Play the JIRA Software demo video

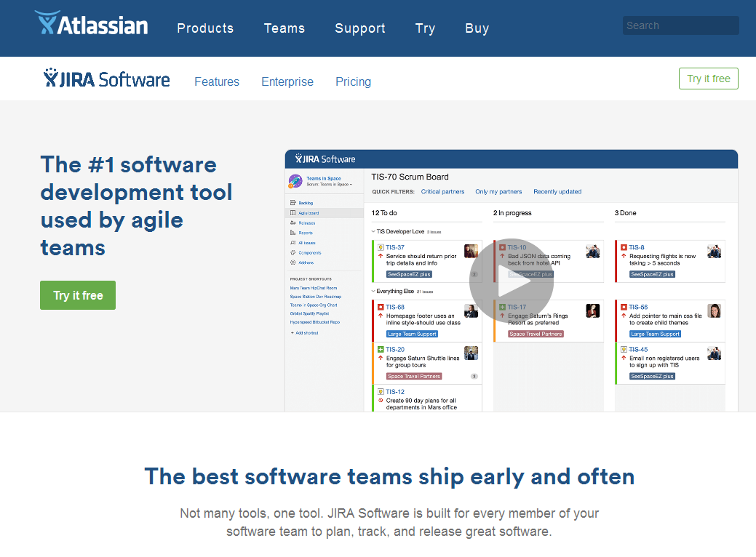click(511, 281)
